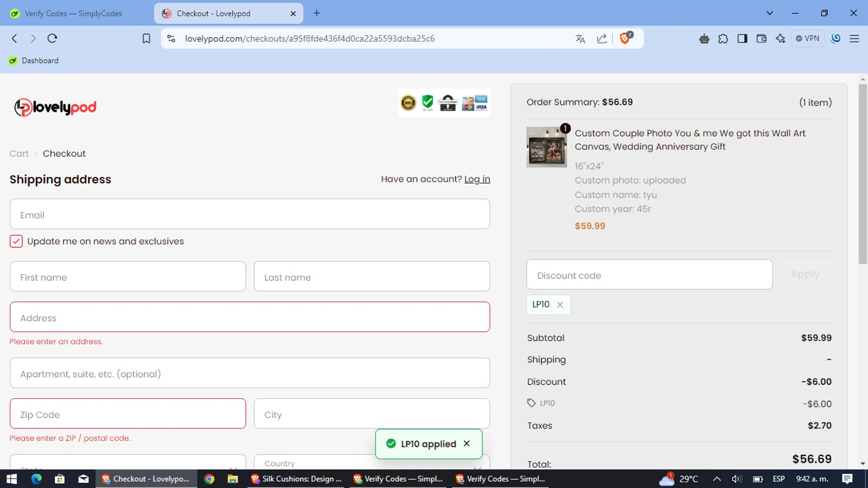This screenshot has height=488, width=868.
Task: Open Google Chrome from the taskbar
Action: [209, 479]
